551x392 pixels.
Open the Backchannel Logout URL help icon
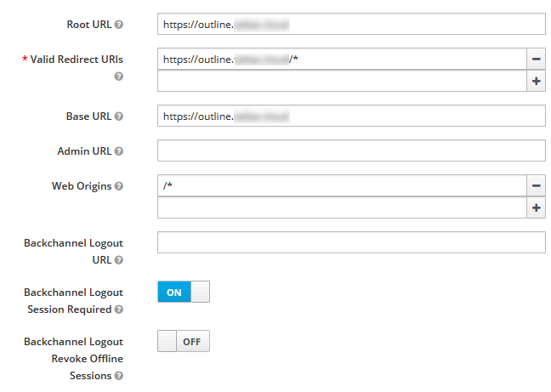[x=119, y=260]
